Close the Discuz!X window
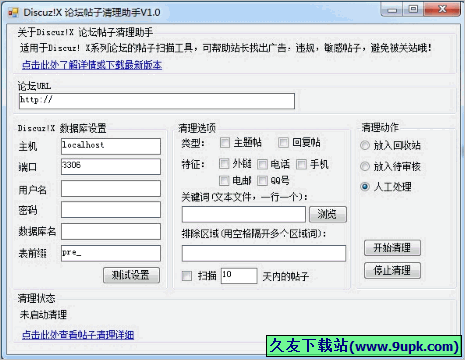 (x=442, y=9)
